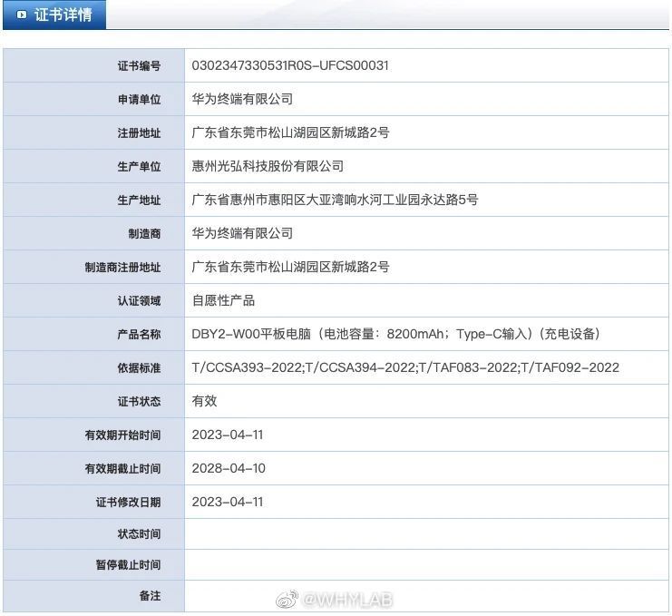Click the 暂停截止时间 row label
This screenshot has width=672, height=616.
128,565
